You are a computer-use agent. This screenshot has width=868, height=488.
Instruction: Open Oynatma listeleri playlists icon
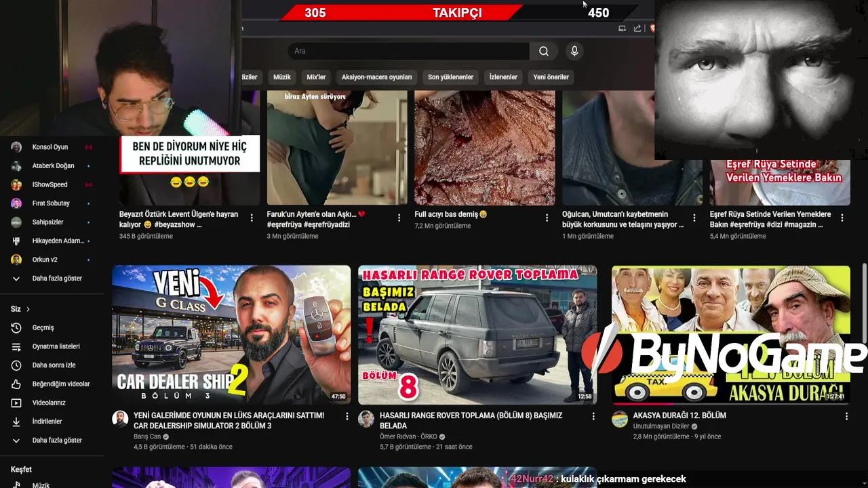16,346
